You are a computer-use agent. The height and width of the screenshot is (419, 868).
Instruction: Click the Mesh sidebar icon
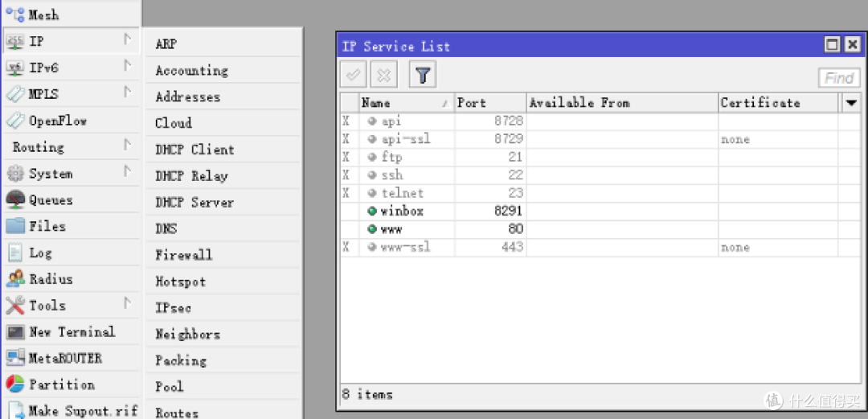coord(15,14)
